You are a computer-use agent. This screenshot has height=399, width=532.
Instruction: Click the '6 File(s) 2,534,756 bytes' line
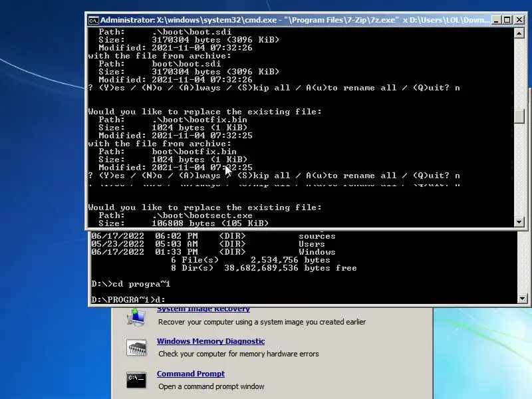click(251, 260)
